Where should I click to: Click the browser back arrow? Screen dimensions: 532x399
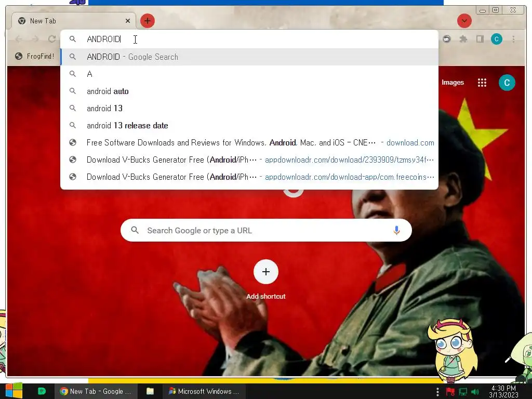click(x=19, y=39)
